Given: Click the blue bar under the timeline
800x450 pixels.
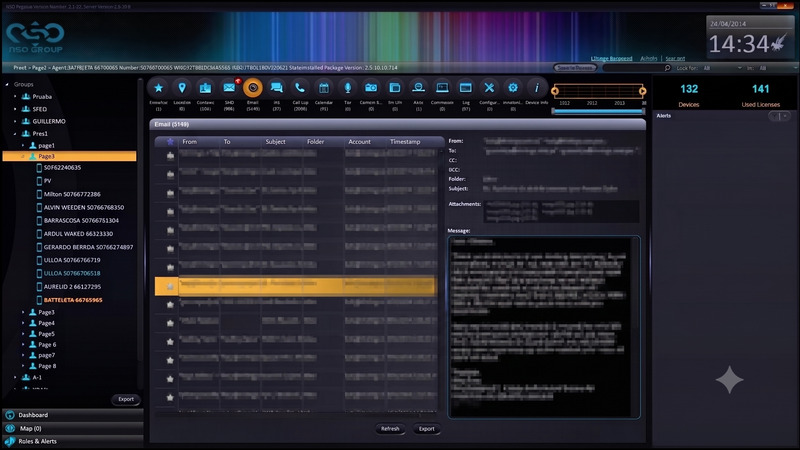Looking at the screenshot, I should tap(598, 111).
